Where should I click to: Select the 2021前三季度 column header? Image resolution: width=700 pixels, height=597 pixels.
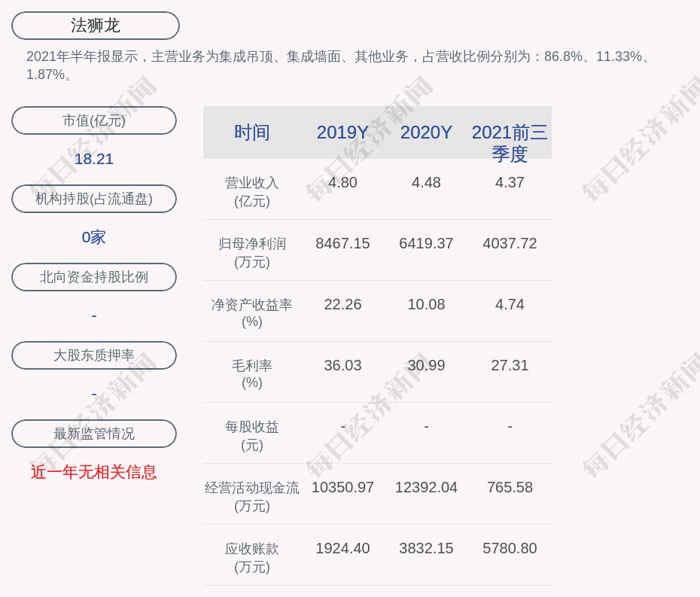point(510,142)
